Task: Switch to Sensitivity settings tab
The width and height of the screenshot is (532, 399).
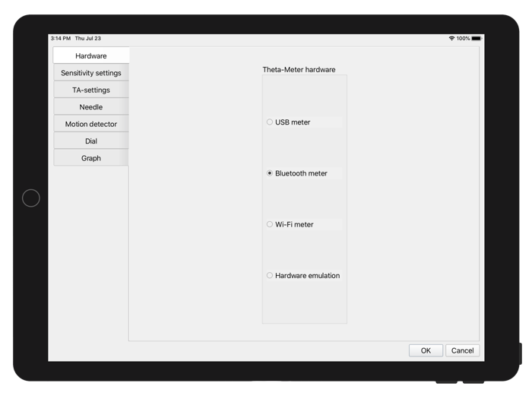Action: tap(91, 73)
